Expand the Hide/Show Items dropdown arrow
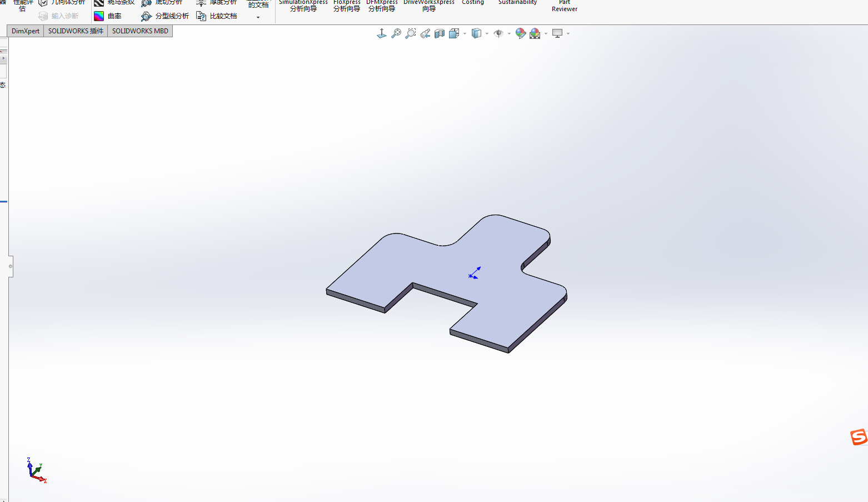 (510, 34)
